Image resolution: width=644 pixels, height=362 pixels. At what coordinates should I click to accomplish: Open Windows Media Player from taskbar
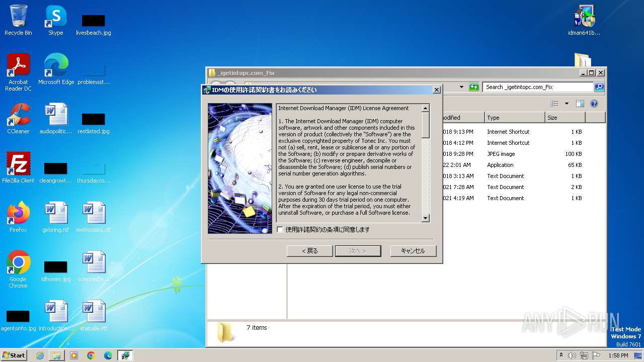(x=74, y=355)
